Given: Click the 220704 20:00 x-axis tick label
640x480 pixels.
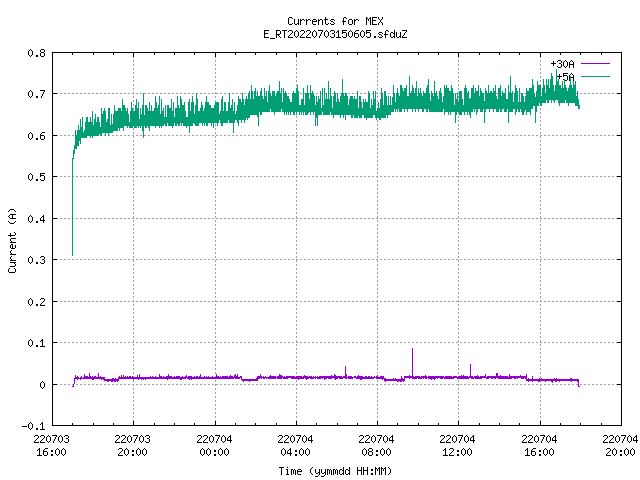Looking at the screenshot, I should [x=620, y=446].
